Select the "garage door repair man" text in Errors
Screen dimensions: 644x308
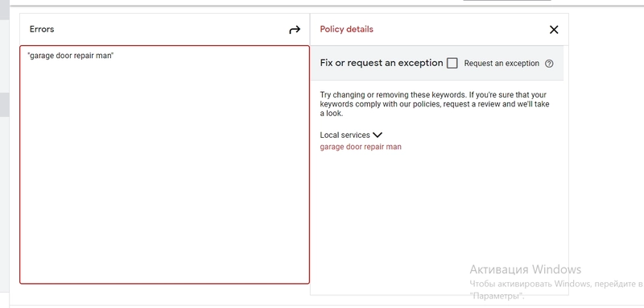tap(70, 56)
